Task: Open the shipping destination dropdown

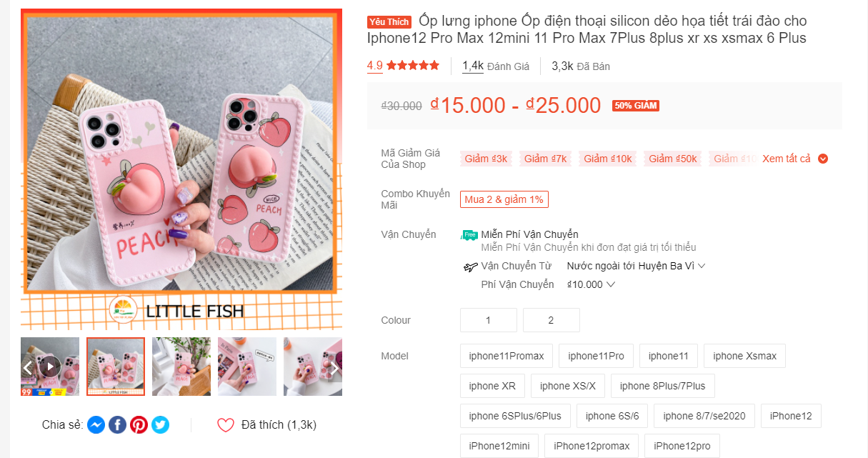Action: coord(636,266)
